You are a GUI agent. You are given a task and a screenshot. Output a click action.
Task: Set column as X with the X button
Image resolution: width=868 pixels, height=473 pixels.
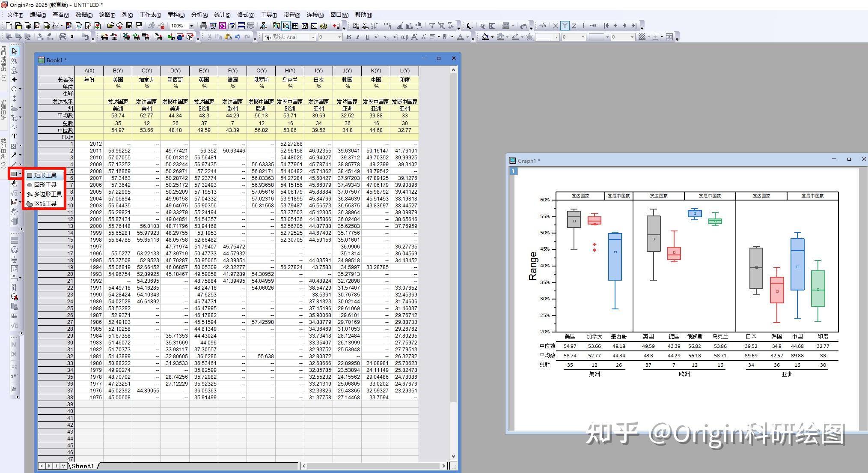556,26
